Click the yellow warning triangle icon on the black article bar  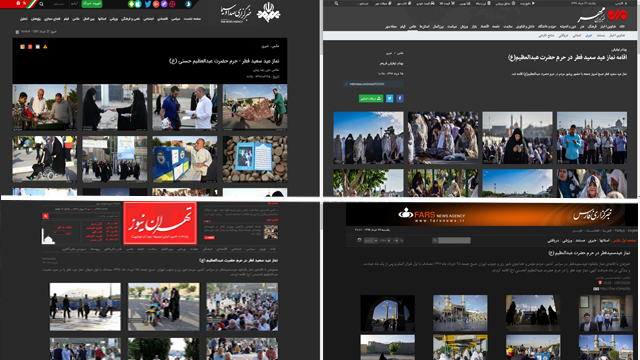(x=45, y=47)
